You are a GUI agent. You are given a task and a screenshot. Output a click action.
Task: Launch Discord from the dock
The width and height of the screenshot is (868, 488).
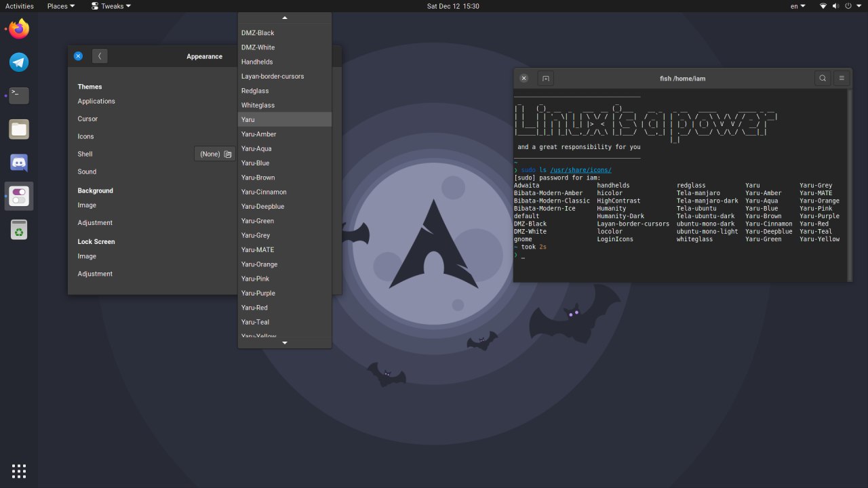tap(19, 163)
